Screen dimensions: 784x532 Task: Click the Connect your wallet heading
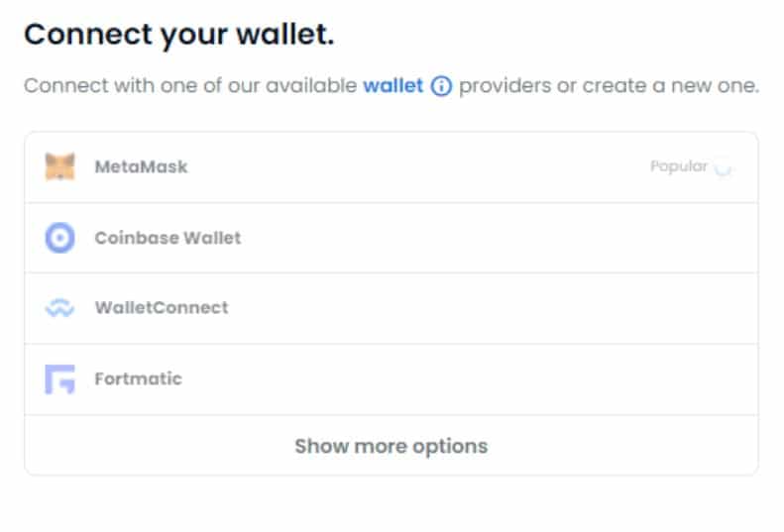(179, 35)
